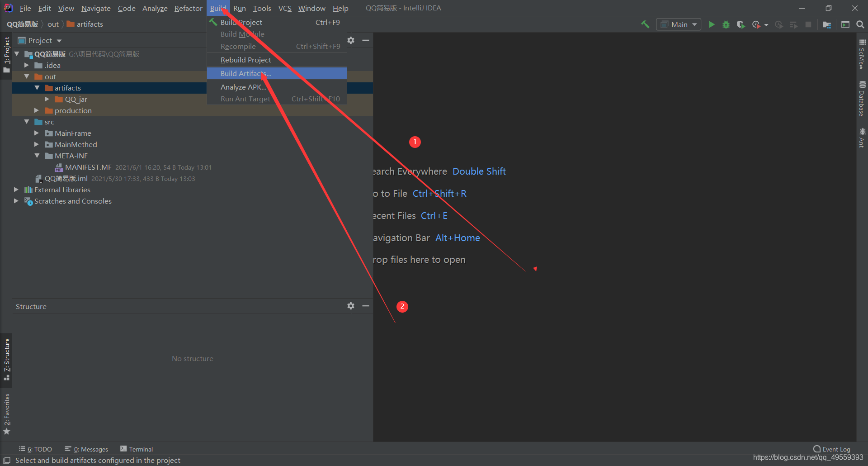Toggle the 1: Project side tab
The height and width of the screenshot is (466, 868).
pos(6,54)
